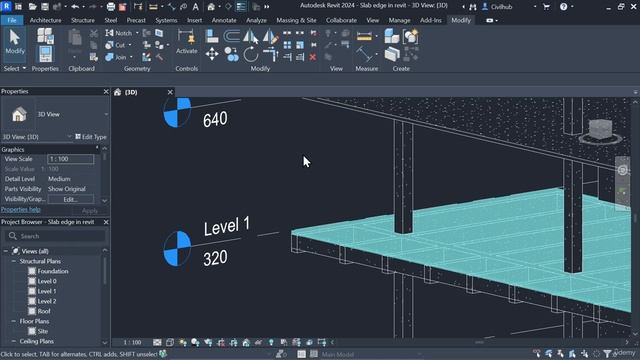Select the Rotate tool
Screen dimensions: 640x360
click(251, 54)
